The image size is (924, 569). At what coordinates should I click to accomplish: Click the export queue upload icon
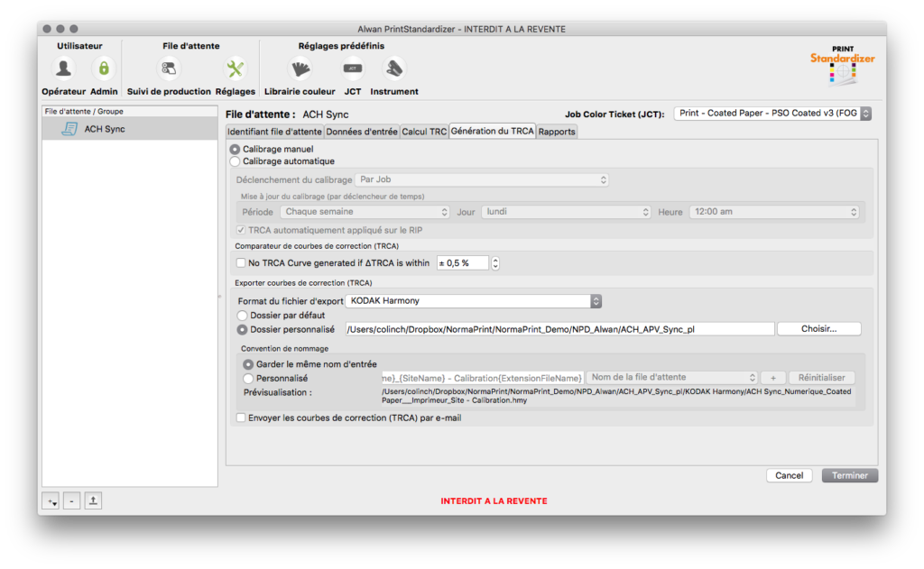tap(93, 500)
